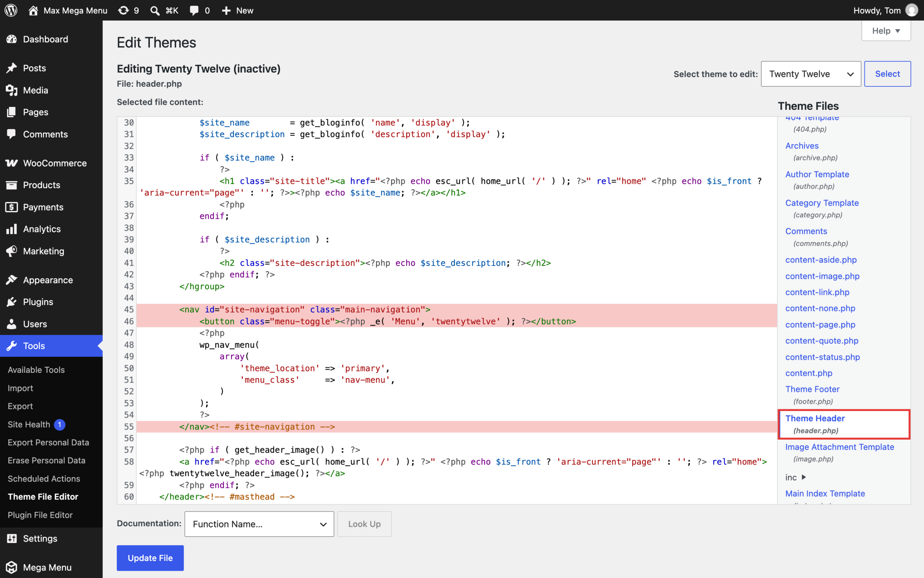Click the comments bubble icon in admin bar
924x578 pixels.
[194, 10]
